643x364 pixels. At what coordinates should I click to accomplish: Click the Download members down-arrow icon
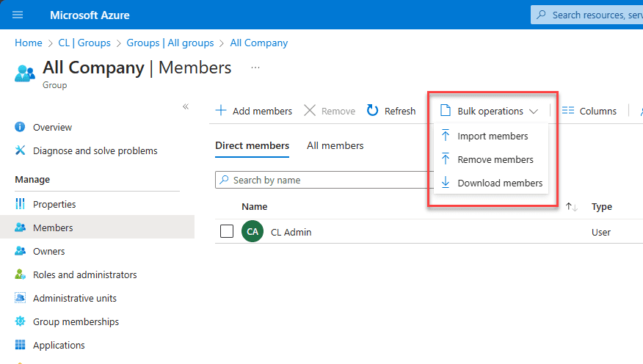[x=446, y=183]
